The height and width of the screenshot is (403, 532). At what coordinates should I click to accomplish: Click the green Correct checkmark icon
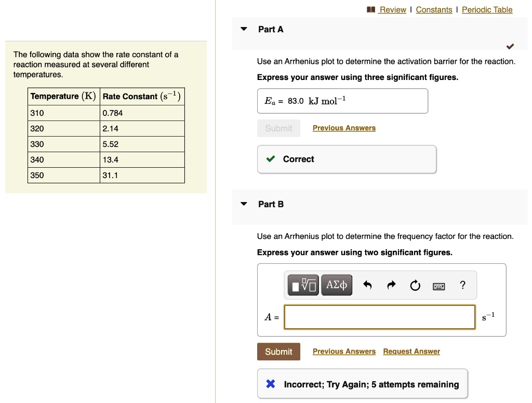point(271,159)
